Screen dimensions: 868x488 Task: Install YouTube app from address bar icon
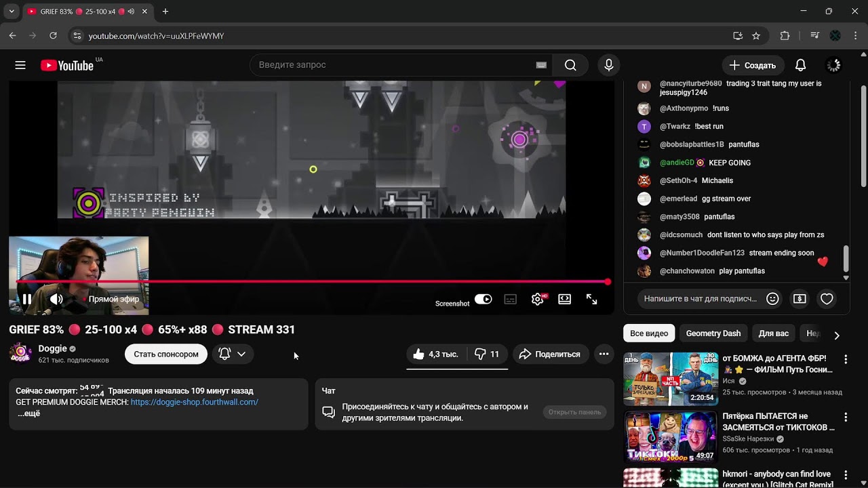[738, 36]
